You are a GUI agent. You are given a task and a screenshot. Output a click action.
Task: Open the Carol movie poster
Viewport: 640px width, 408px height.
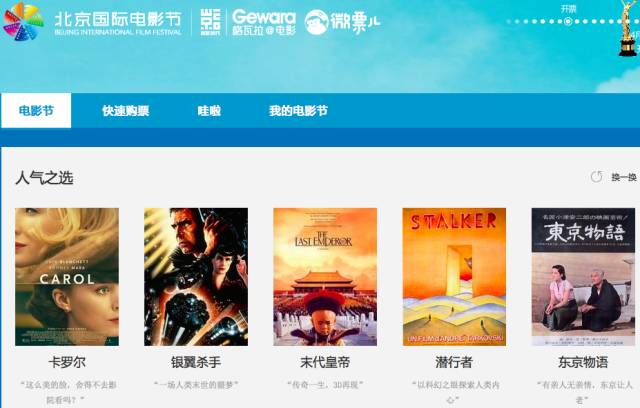[67, 277]
